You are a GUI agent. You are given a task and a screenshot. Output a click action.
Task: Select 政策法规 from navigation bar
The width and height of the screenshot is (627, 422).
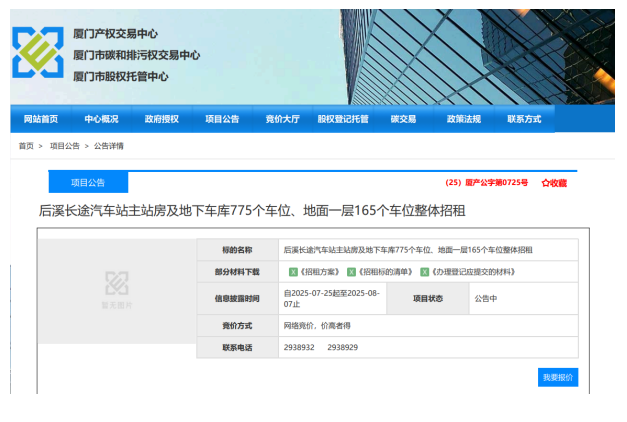(x=463, y=119)
